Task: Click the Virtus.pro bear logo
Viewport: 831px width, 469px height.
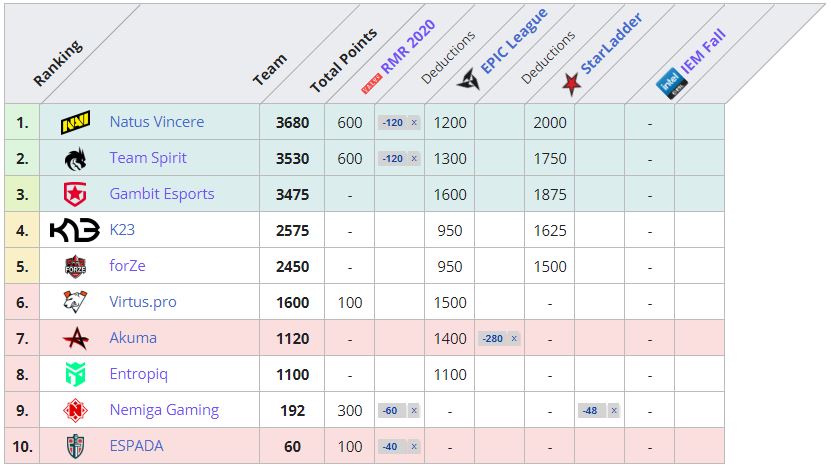Action: [75, 302]
